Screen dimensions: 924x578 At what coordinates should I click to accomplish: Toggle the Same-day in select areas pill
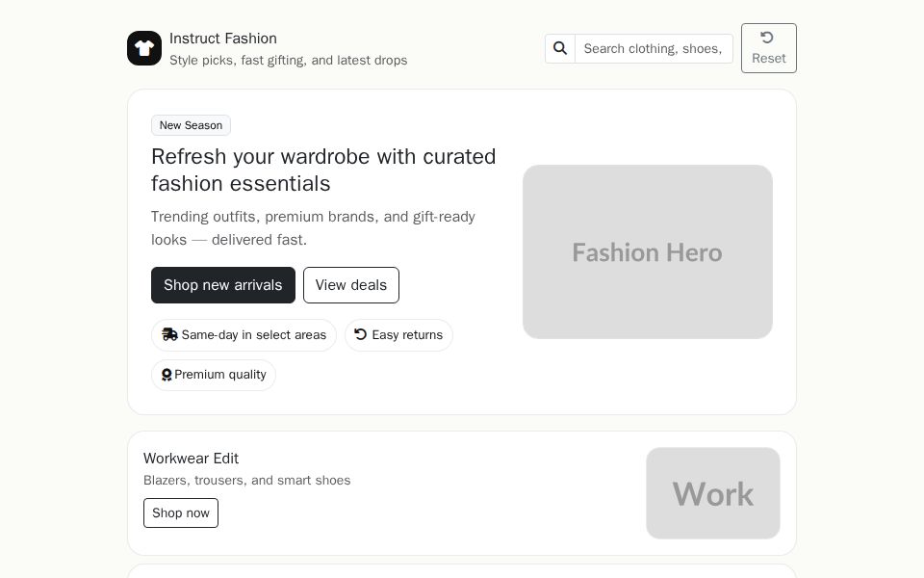pyautogui.click(x=244, y=335)
